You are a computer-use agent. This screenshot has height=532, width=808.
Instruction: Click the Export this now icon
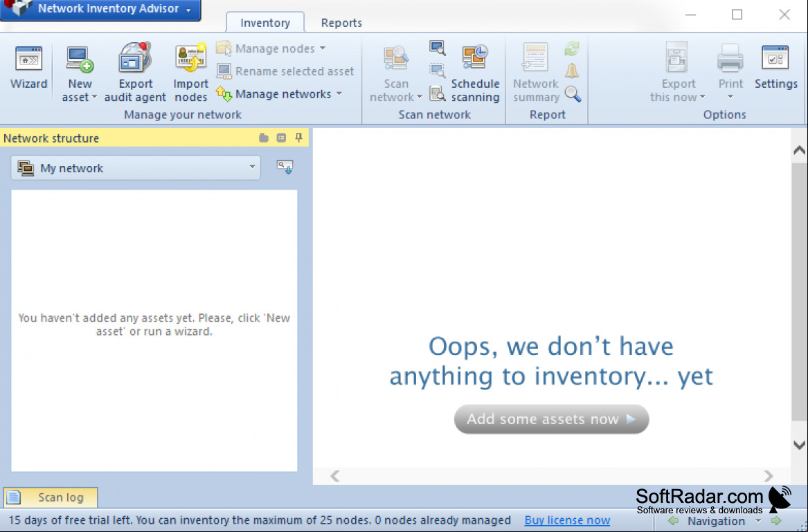coord(676,57)
